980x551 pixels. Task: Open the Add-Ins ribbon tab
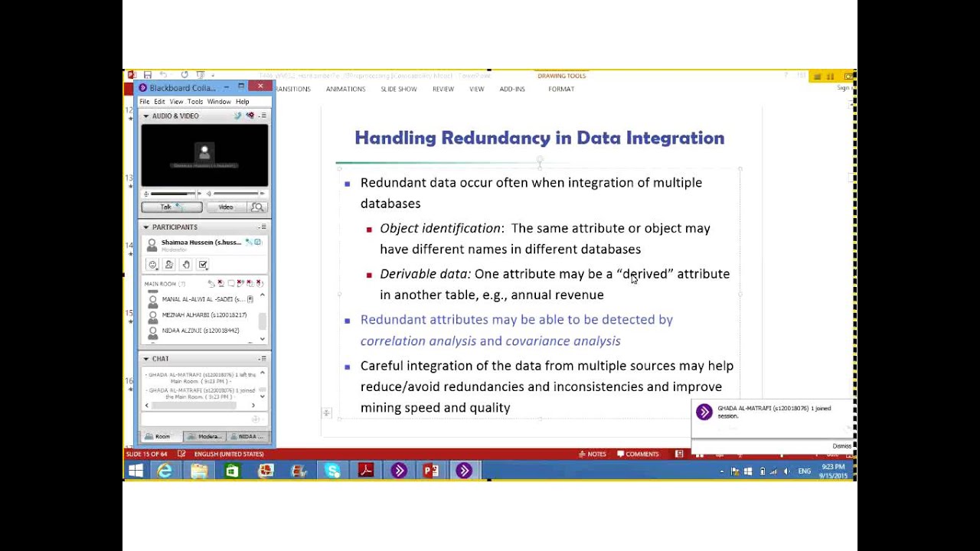512,90
